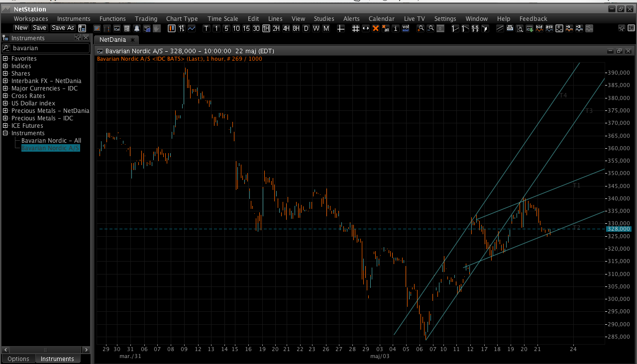The width and height of the screenshot is (637, 364).
Task: Enable the crosshair cursor tool
Action: pos(341,28)
